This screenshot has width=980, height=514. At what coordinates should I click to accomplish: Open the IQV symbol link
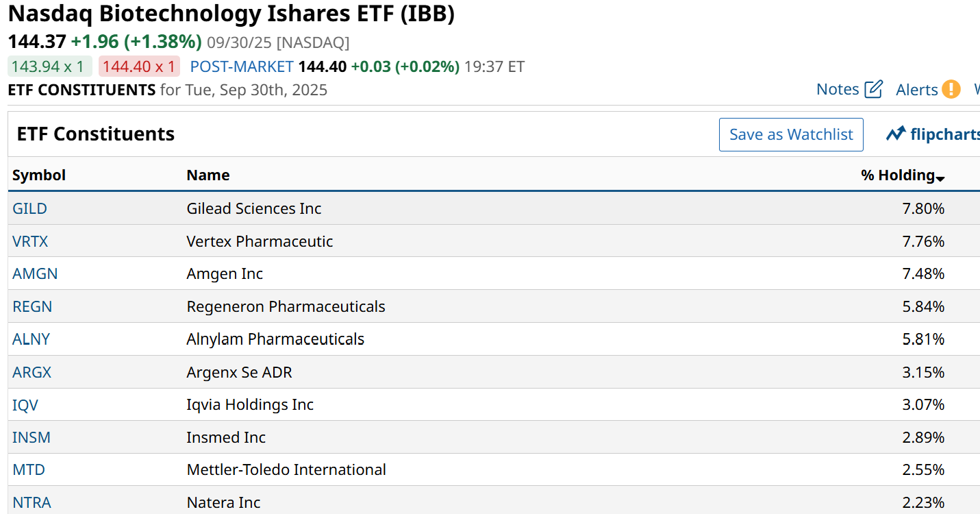tap(25, 405)
